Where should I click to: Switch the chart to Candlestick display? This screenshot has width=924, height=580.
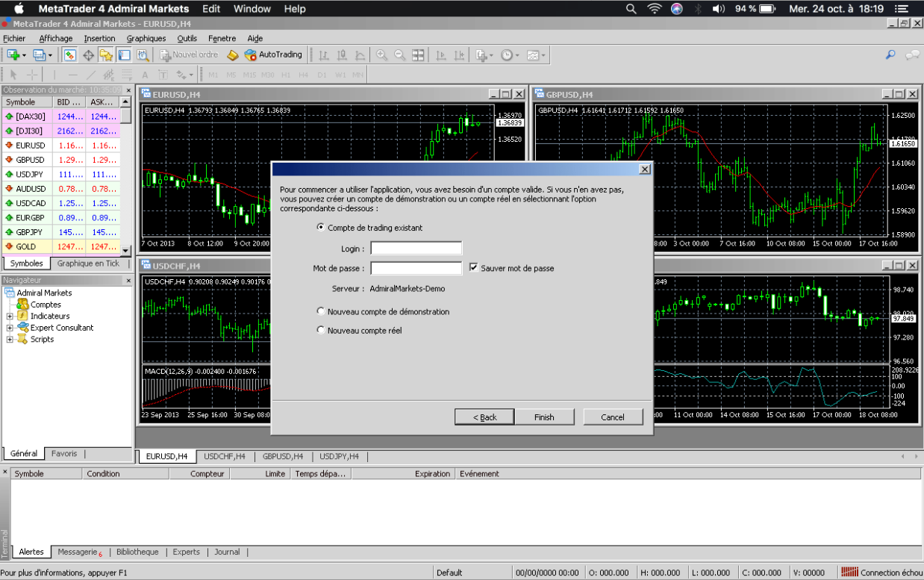341,54
